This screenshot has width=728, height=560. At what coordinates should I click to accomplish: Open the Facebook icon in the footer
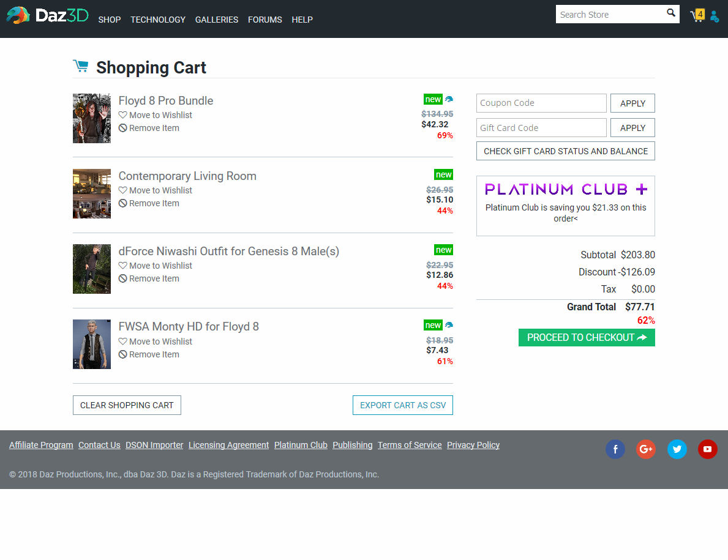coord(615,449)
